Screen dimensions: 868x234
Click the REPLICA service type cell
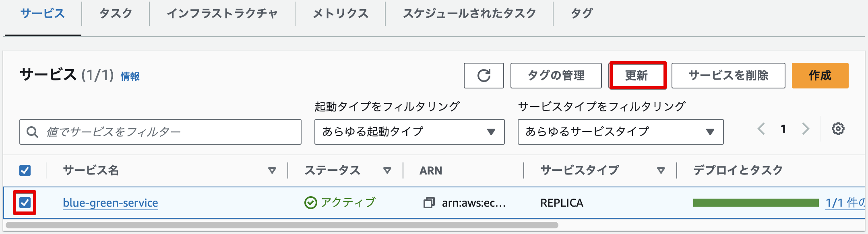point(562,203)
